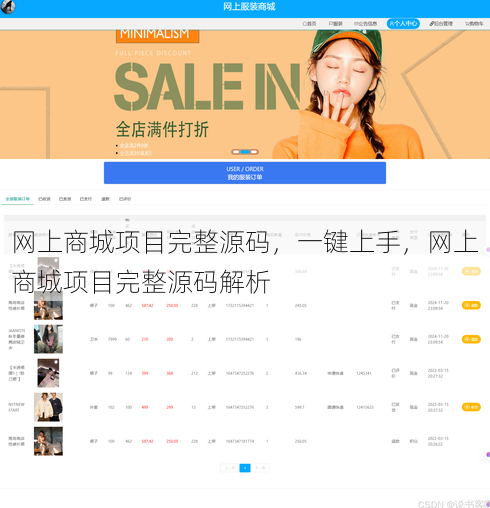Open 后台管理 in the navigation bar
490x508 pixels.
(x=441, y=24)
